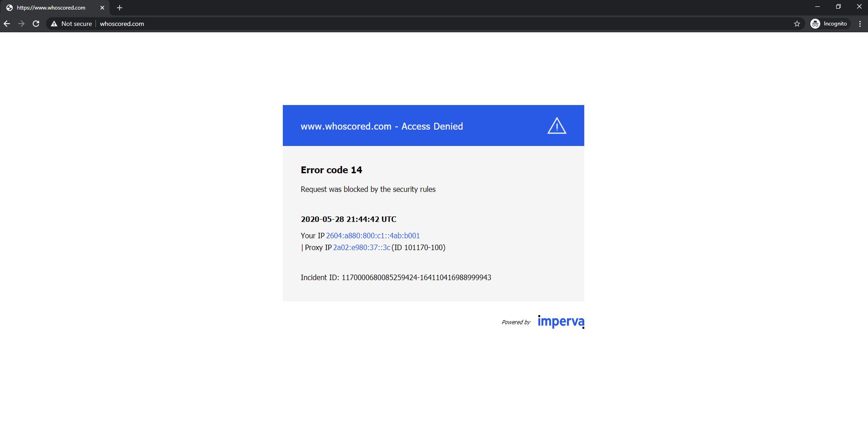This screenshot has width=868, height=447.
Task: Close the whoscored.com tab
Action: (x=102, y=7)
